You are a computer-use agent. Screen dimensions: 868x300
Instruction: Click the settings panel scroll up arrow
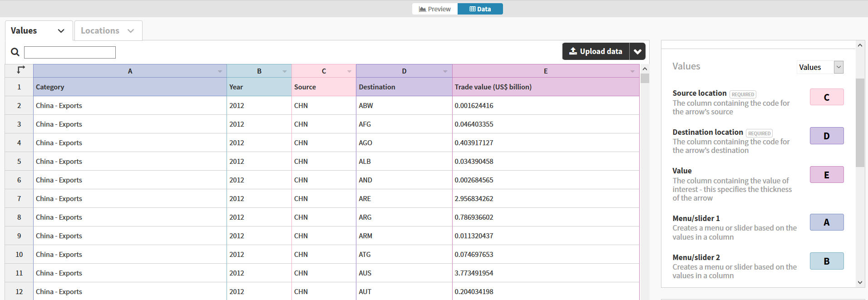860,45
